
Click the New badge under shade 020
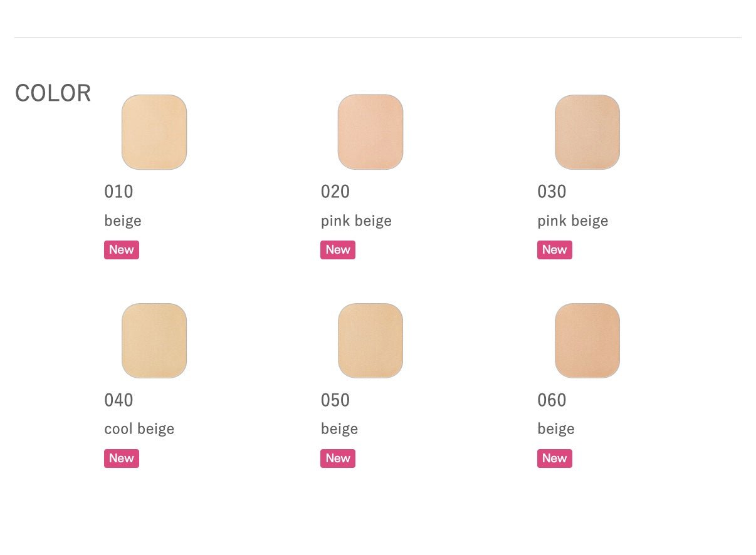pyautogui.click(x=338, y=250)
